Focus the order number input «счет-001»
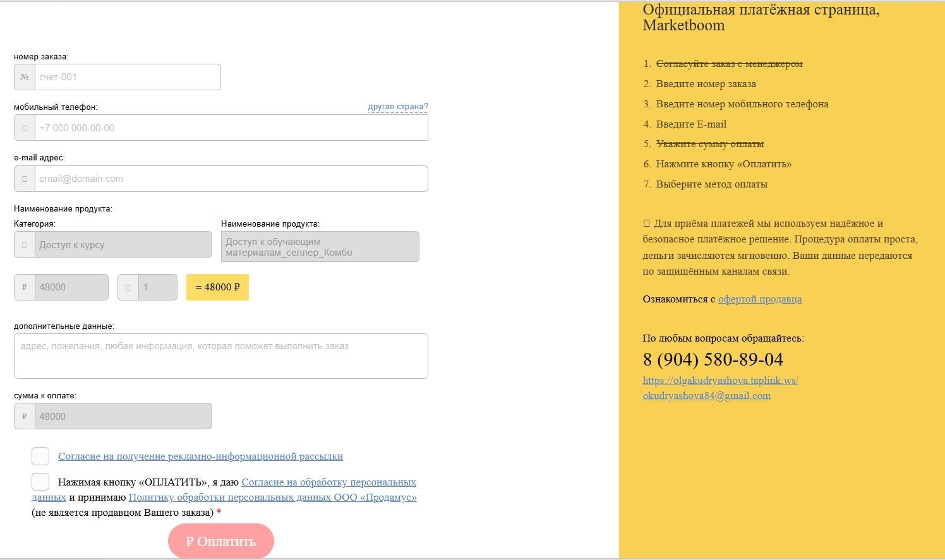 (x=128, y=77)
